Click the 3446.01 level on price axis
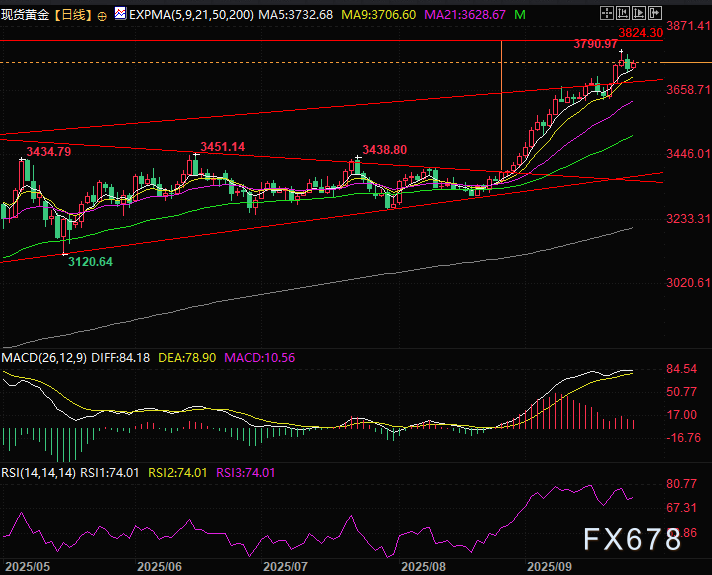The height and width of the screenshot is (575, 712). click(x=689, y=154)
